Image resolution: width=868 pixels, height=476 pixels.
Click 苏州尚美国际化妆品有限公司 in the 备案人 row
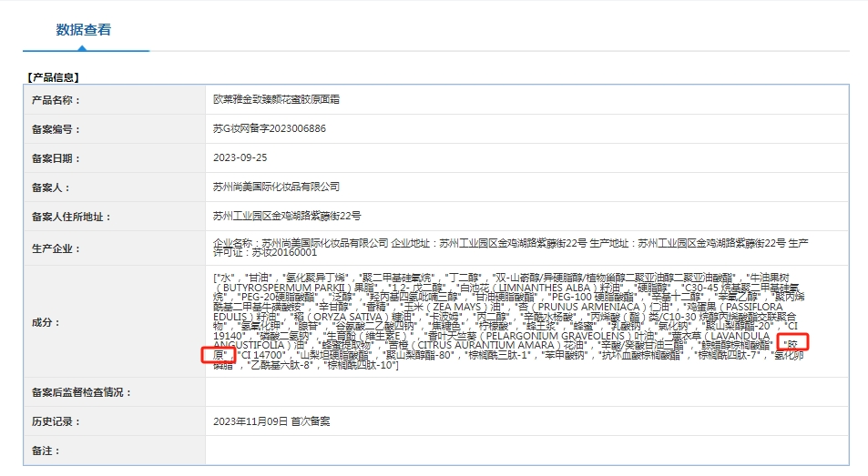click(x=276, y=187)
